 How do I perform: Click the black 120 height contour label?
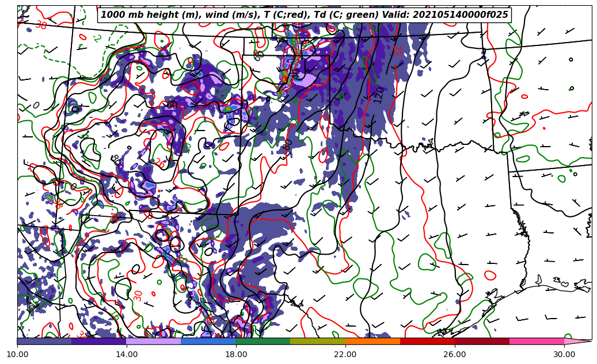pos(379,95)
